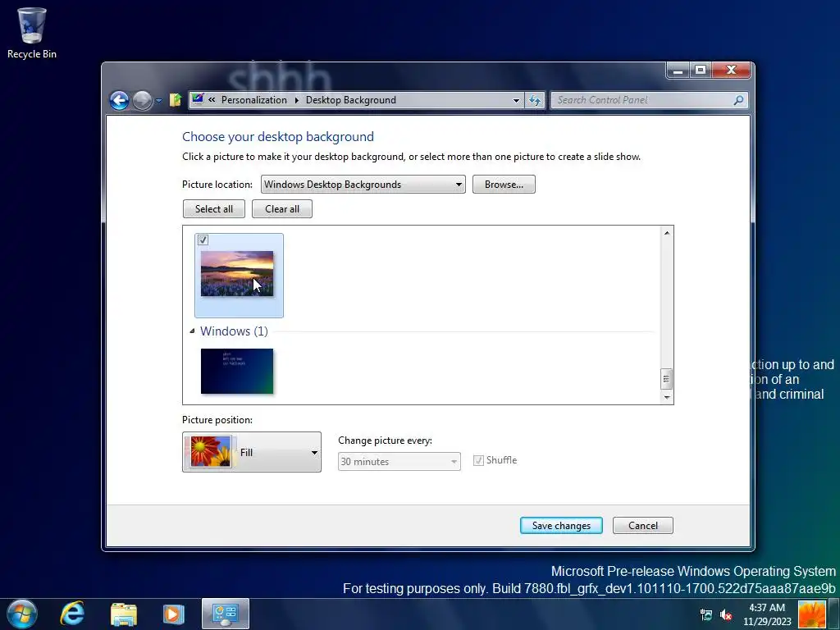Image resolution: width=840 pixels, height=630 pixels.
Task: Minimize the Desktop Background window
Action: (x=678, y=71)
